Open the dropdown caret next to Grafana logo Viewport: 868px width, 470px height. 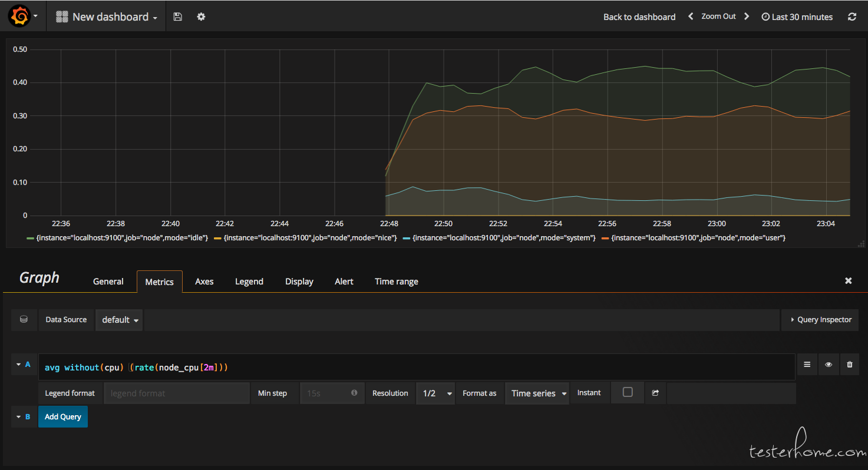coord(35,16)
